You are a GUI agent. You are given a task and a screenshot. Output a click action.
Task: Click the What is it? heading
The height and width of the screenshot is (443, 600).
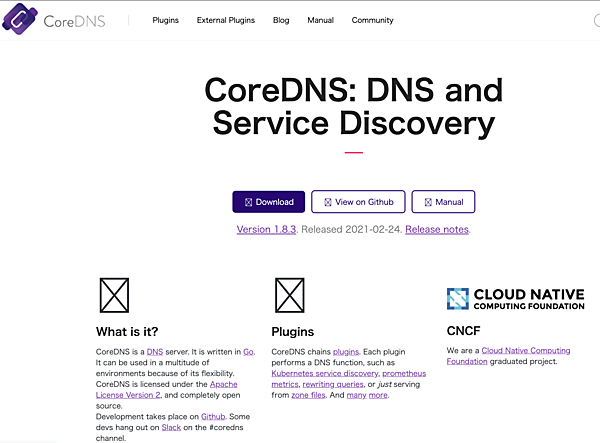127,332
